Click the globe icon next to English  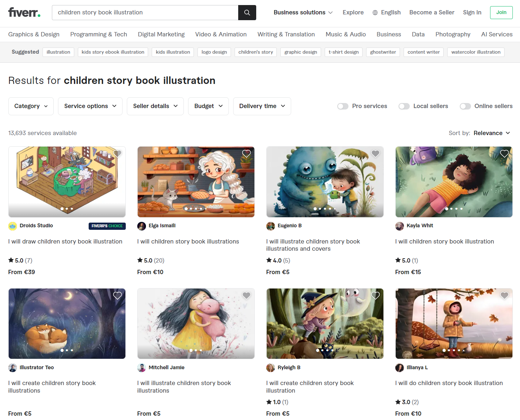(x=375, y=13)
